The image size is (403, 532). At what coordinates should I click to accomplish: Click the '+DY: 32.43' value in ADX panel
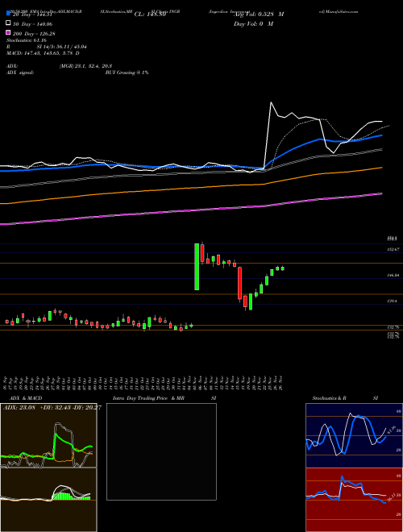tap(55, 408)
